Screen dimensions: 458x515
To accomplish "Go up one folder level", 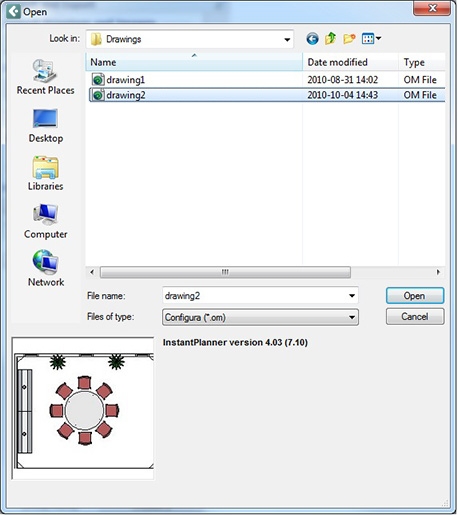I will (331, 39).
